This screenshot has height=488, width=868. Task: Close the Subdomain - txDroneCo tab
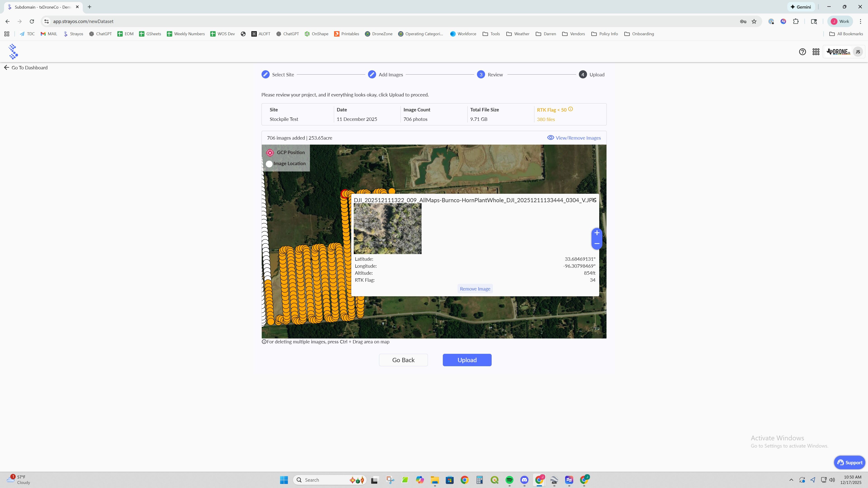tap(77, 7)
